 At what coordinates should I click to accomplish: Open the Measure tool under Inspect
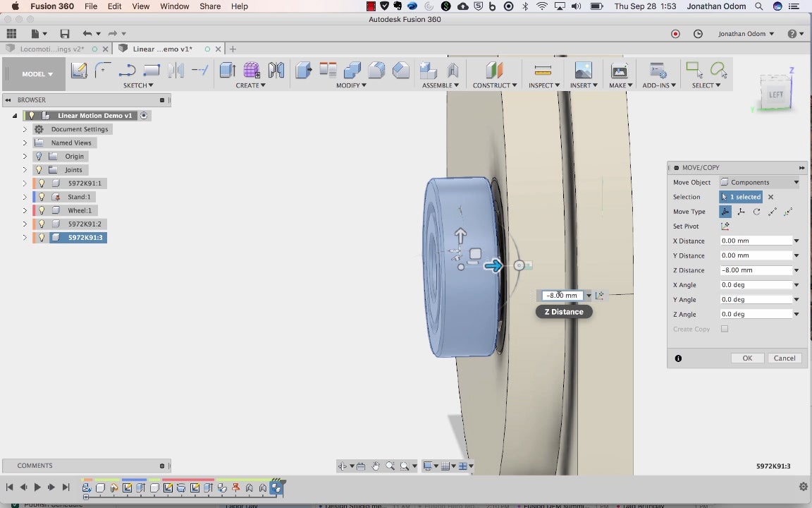point(543,70)
